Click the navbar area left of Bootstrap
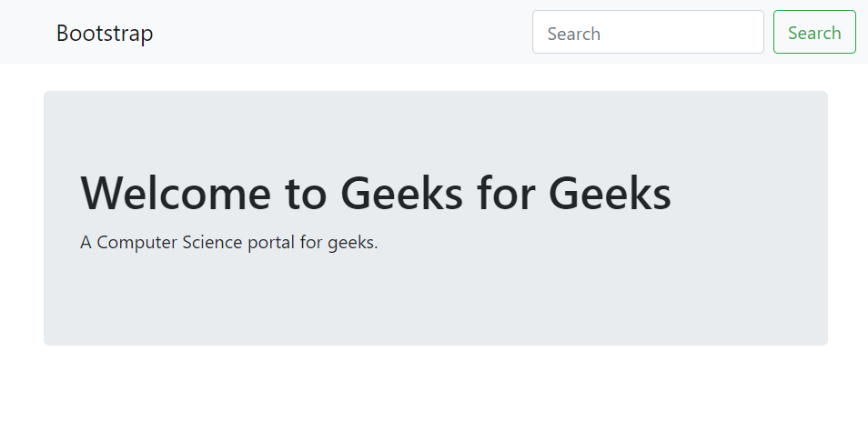The image size is (868, 432). point(27,33)
